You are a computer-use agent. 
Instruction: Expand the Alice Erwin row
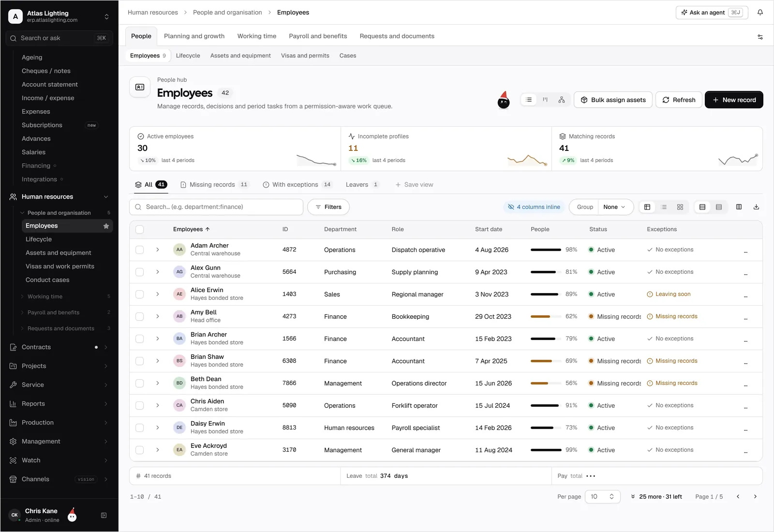coord(158,295)
